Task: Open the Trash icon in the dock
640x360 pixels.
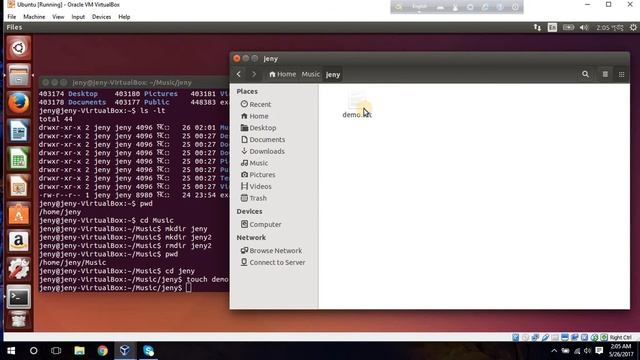Action: pyautogui.click(x=18, y=320)
